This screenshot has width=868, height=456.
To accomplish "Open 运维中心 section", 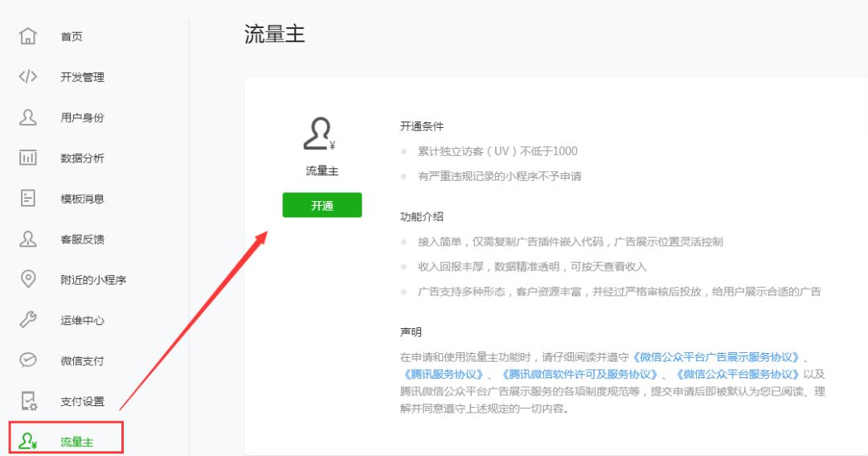I will 83,320.
